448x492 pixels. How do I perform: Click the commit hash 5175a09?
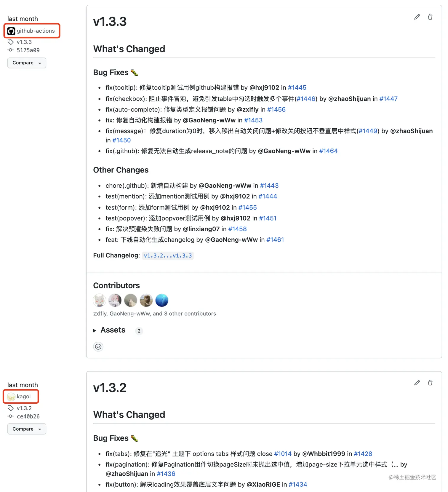point(28,50)
